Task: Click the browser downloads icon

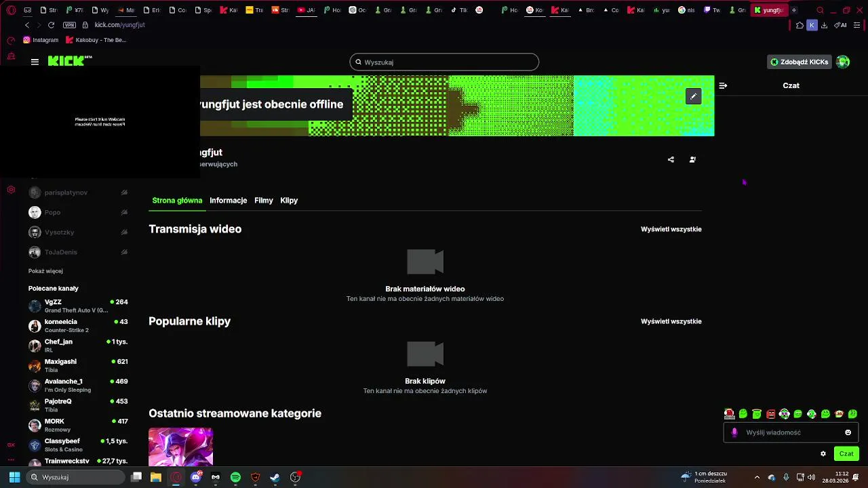Action: click(824, 25)
